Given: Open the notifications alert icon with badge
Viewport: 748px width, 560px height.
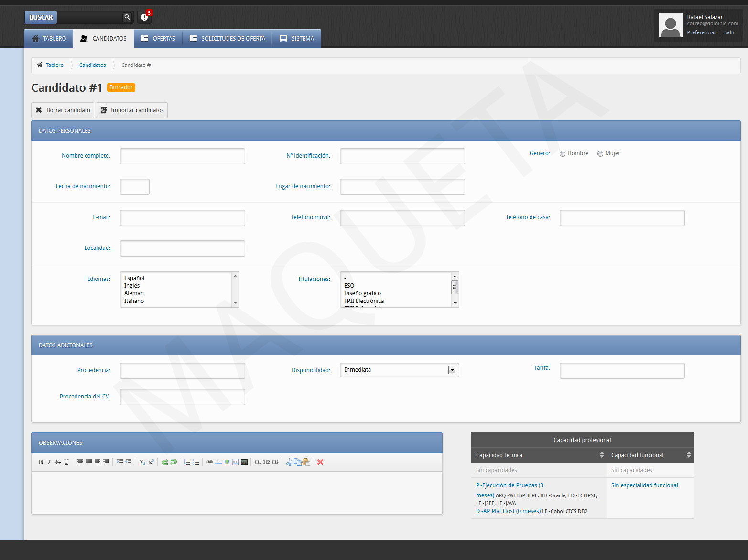Looking at the screenshot, I should pyautogui.click(x=144, y=17).
